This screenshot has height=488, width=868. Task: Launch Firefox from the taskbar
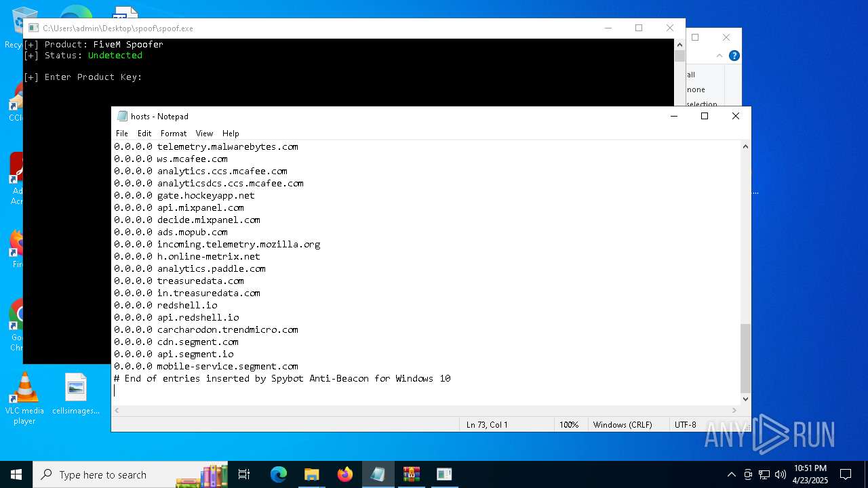tap(345, 474)
